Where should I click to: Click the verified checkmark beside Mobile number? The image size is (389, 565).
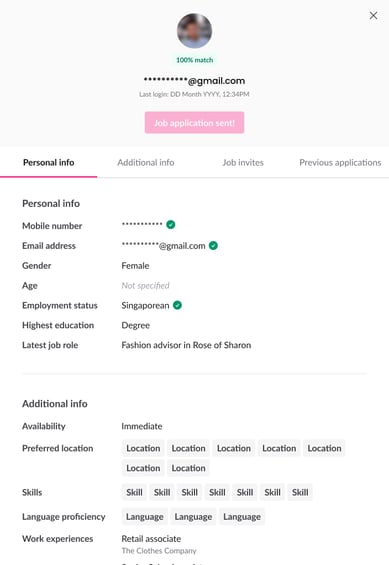click(171, 224)
